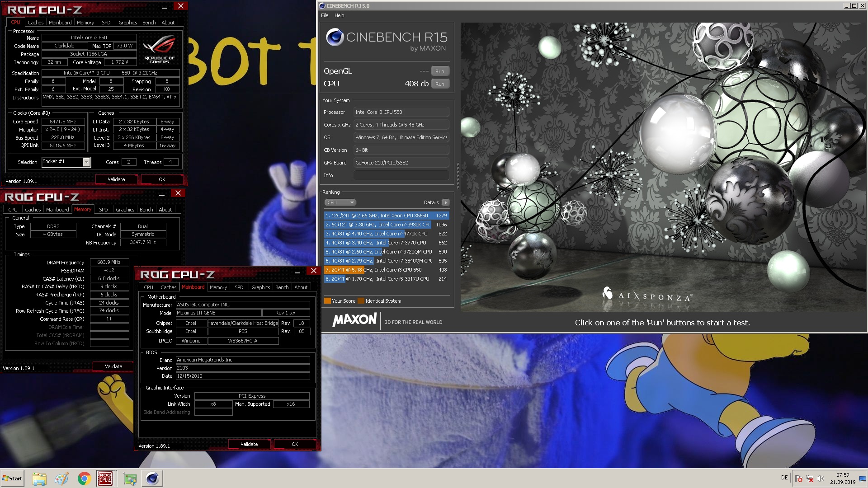Expand the CPU ranking type dropdown
The image size is (868, 488).
point(340,202)
